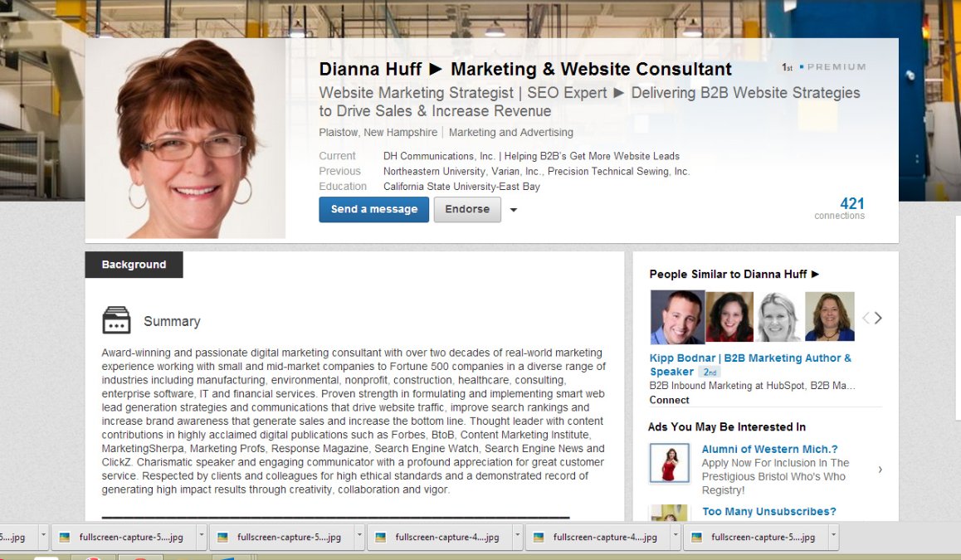The image size is (961, 560).
Task: Expand the Alumni ad right arrow
Action: point(881,470)
